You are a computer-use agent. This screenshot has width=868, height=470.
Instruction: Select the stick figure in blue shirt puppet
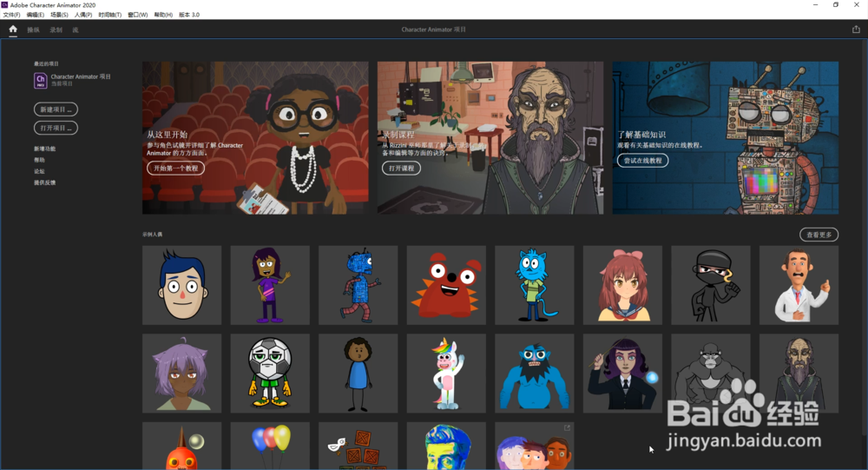[358, 373]
